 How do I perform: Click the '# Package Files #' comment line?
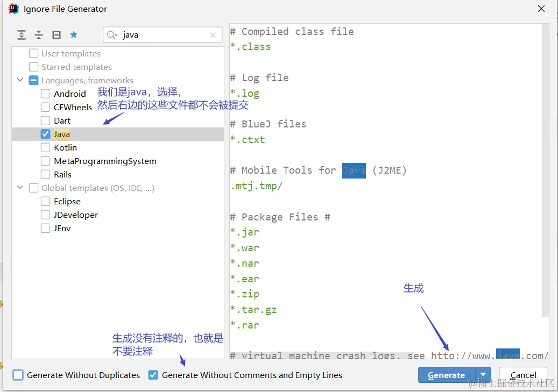(x=280, y=217)
